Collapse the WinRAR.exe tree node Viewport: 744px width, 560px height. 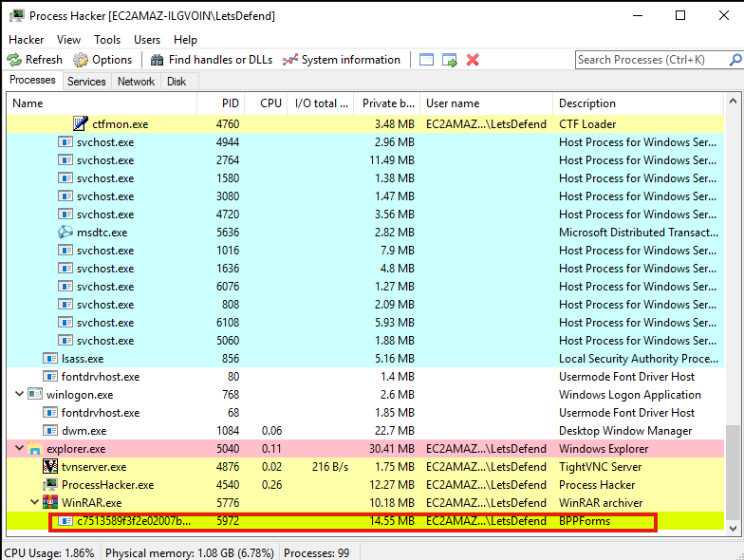pyautogui.click(x=34, y=502)
